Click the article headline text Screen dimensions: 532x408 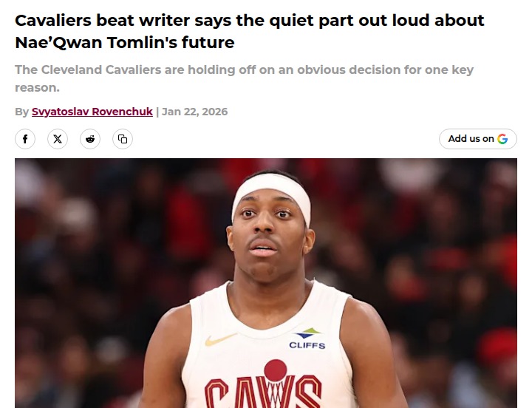(250, 31)
